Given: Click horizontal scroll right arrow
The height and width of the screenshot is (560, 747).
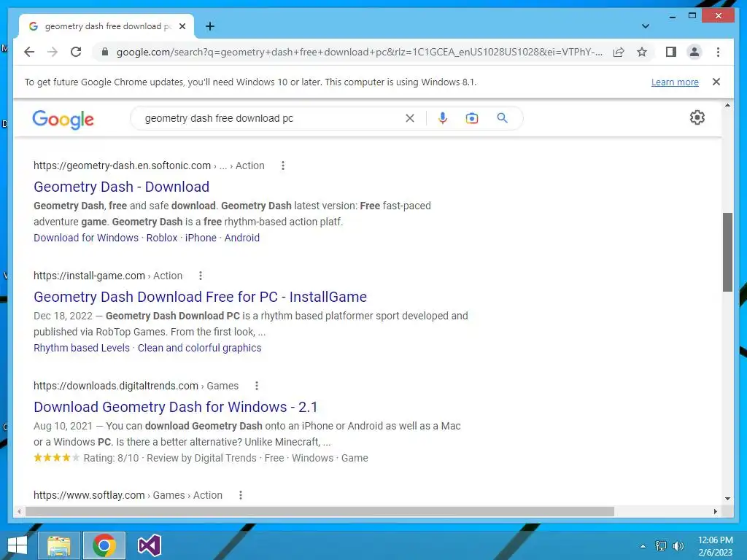Looking at the screenshot, I should tap(715, 511).
